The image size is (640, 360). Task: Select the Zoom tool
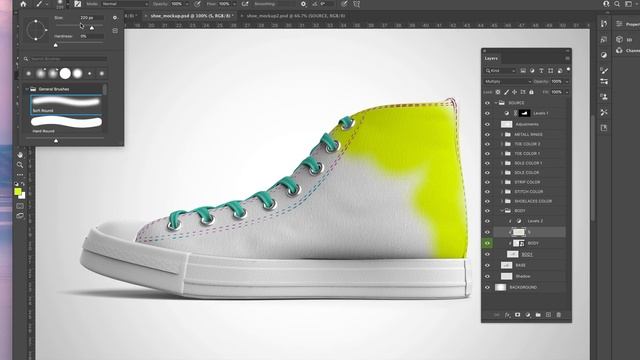tap(20, 165)
